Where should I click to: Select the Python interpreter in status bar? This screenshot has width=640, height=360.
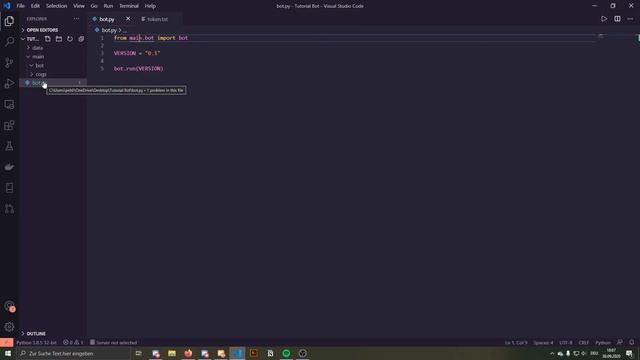tap(36, 342)
